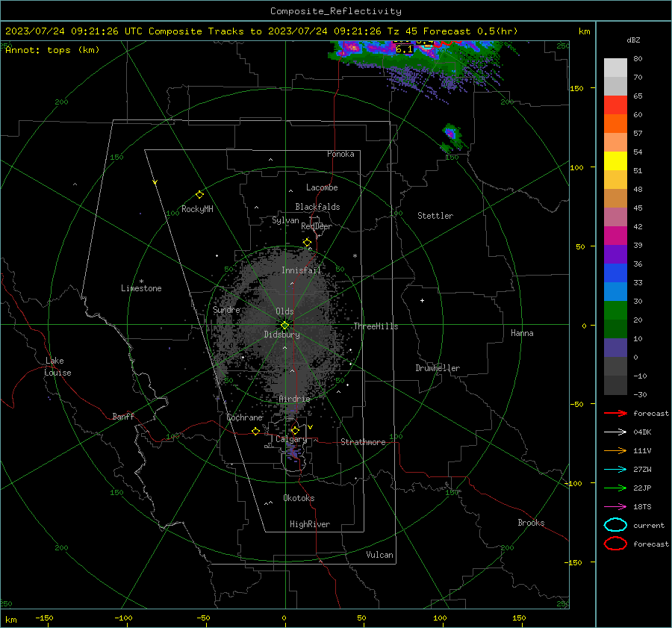
Task: Click the '04DK' legend label
Action: point(642,432)
